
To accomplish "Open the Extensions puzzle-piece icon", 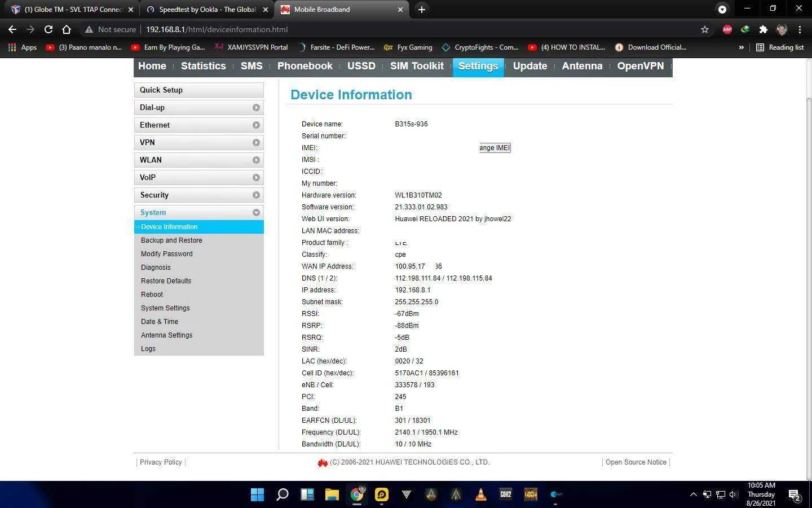I will [764, 29].
